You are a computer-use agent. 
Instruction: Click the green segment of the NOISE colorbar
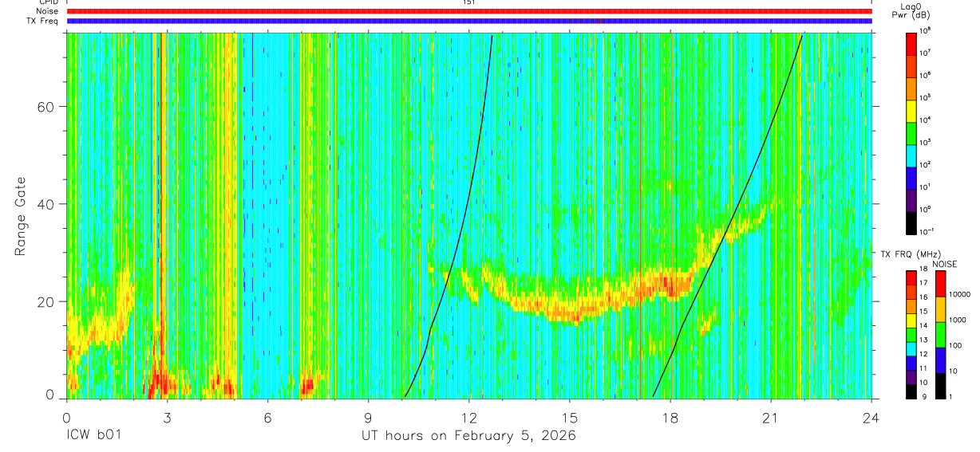940,335
